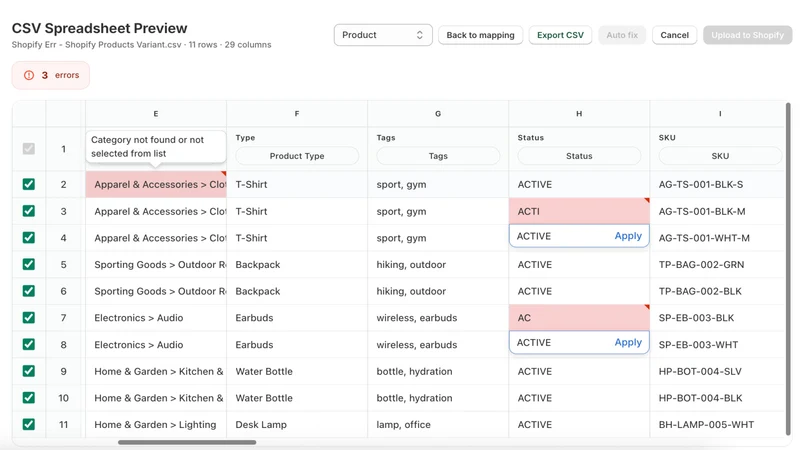Viewport: 800px width, 450px height.
Task: Open the Product Type mapping dropdown
Action: [x=297, y=156]
